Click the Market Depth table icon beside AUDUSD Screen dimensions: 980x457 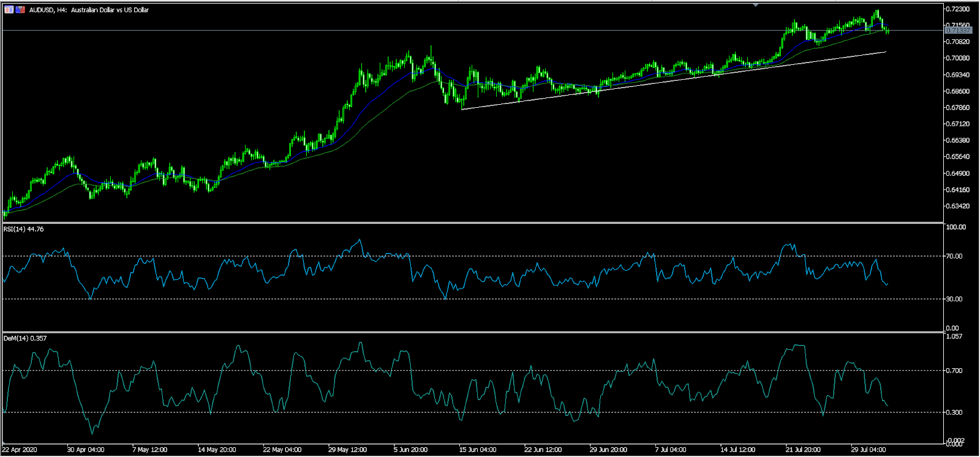pos(9,10)
